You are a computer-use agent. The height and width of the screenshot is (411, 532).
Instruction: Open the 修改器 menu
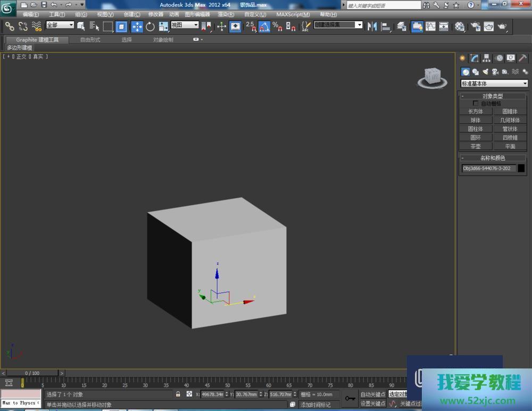click(155, 14)
